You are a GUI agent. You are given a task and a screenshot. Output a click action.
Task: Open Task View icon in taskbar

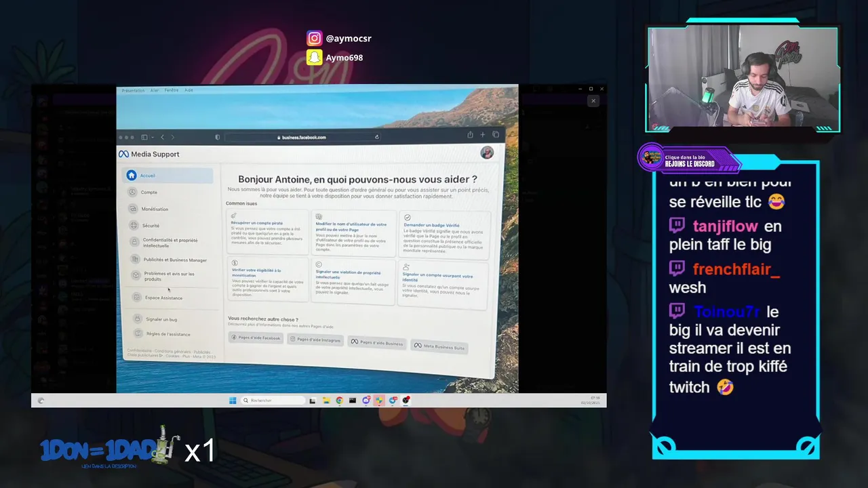313,401
